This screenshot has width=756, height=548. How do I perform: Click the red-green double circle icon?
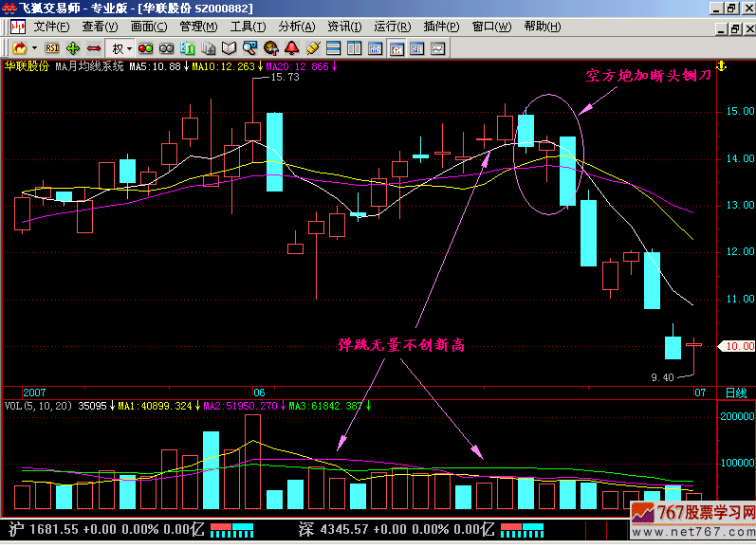click(146, 47)
